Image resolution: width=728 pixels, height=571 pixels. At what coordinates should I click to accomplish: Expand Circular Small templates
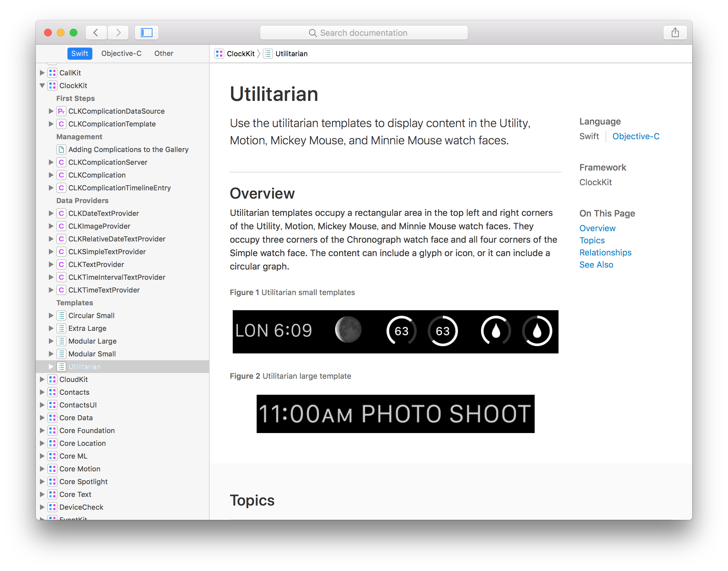pyautogui.click(x=51, y=316)
